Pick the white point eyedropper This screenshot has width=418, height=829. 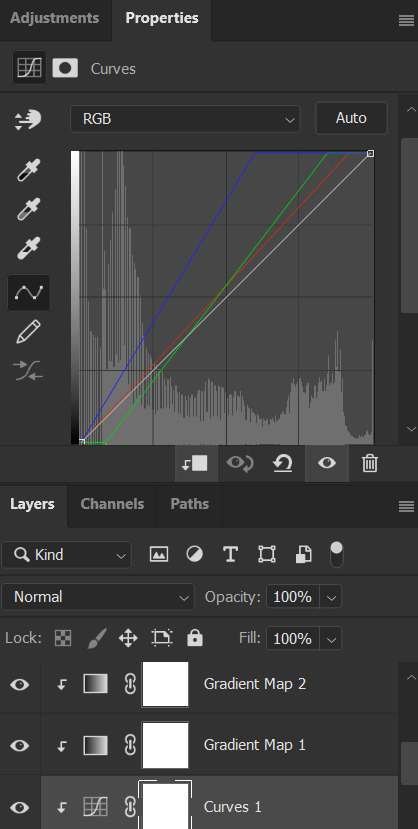[28, 248]
